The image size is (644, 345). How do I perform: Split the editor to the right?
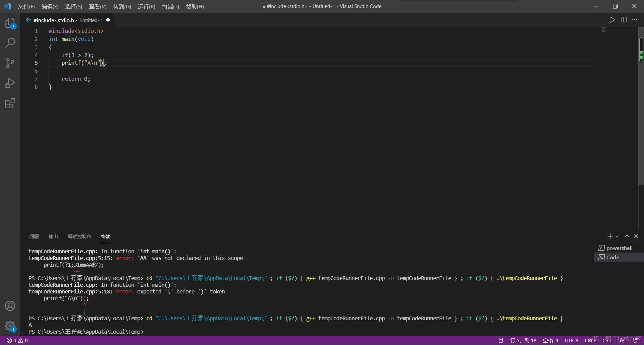tap(624, 20)
